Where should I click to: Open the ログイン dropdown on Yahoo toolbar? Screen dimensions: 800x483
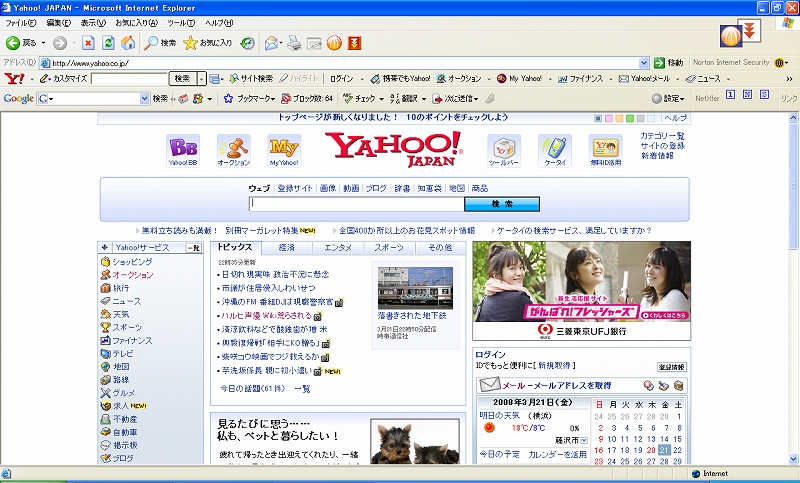(x=362, y=79)
